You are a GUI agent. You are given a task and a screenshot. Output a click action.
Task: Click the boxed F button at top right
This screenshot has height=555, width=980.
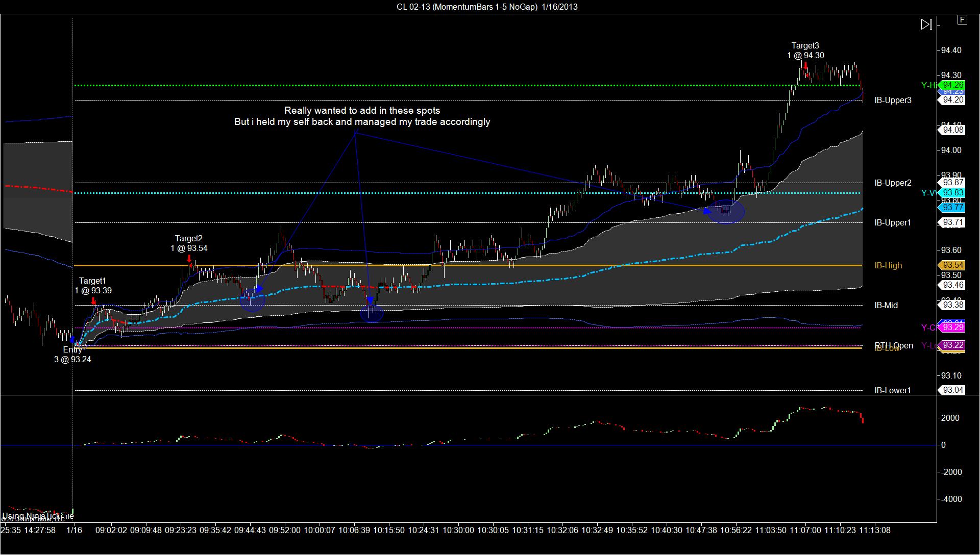tap(962, 20)
